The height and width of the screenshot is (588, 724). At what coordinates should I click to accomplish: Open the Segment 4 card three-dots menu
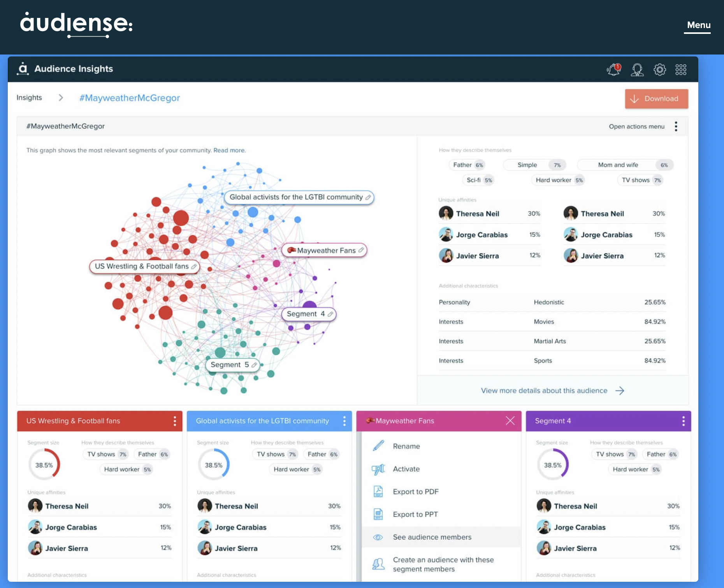(x=684, y=421)
